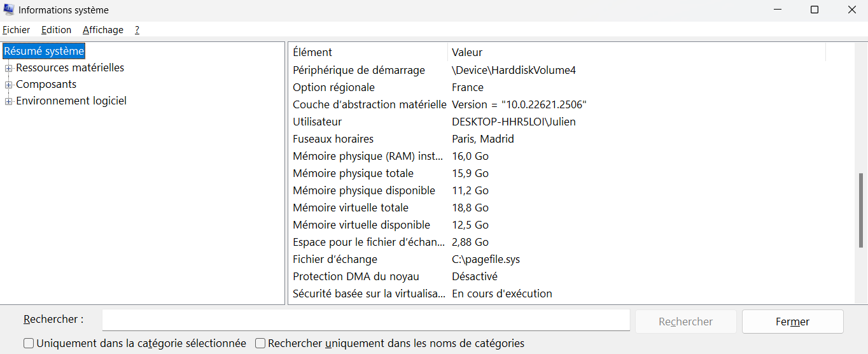Click the Rechercher button

685,322
